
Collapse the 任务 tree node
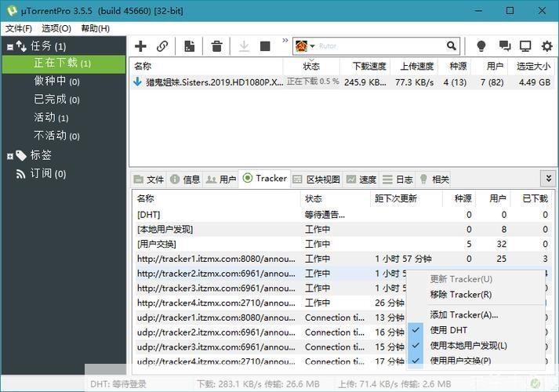coord(10,46)
